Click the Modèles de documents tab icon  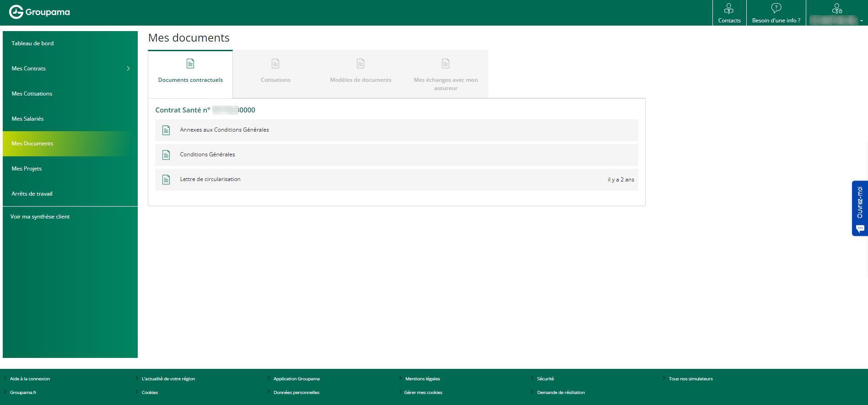361,64
